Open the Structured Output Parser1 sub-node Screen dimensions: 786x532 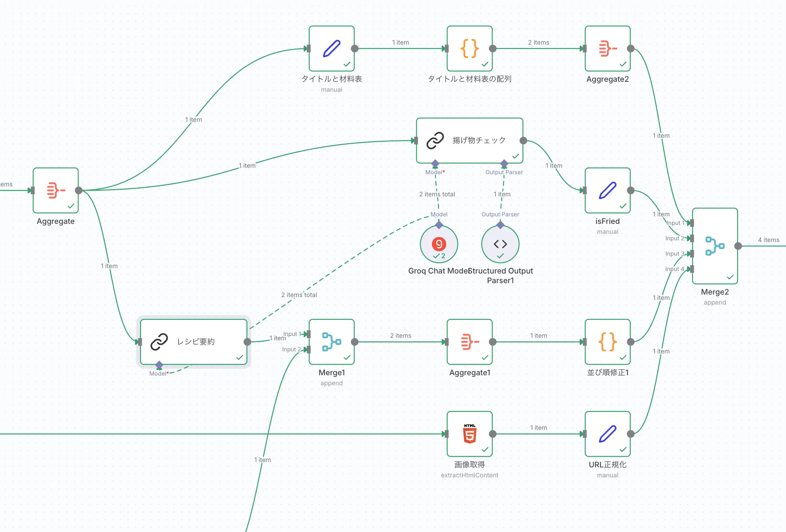(500, 244)
